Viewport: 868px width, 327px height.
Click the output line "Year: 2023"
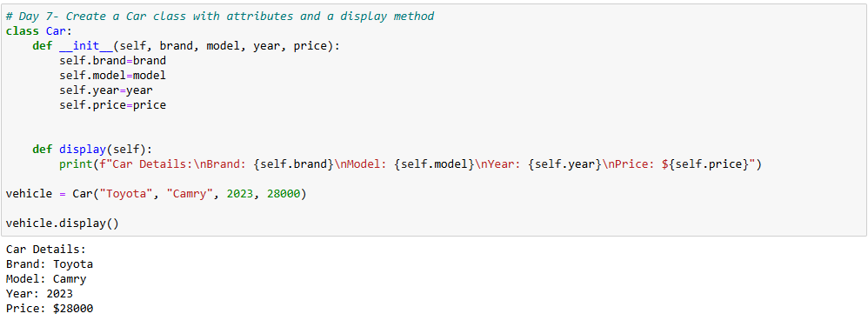coord(39,294)
